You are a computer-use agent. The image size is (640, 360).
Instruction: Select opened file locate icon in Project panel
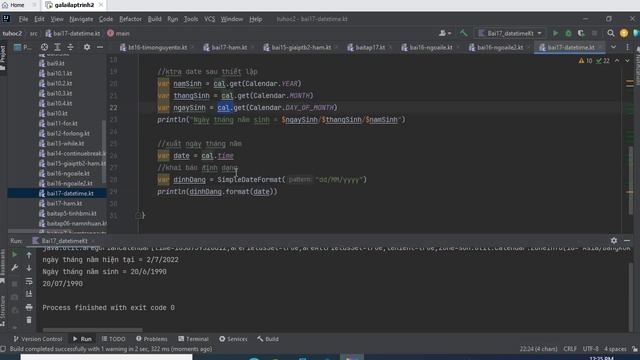44,47
